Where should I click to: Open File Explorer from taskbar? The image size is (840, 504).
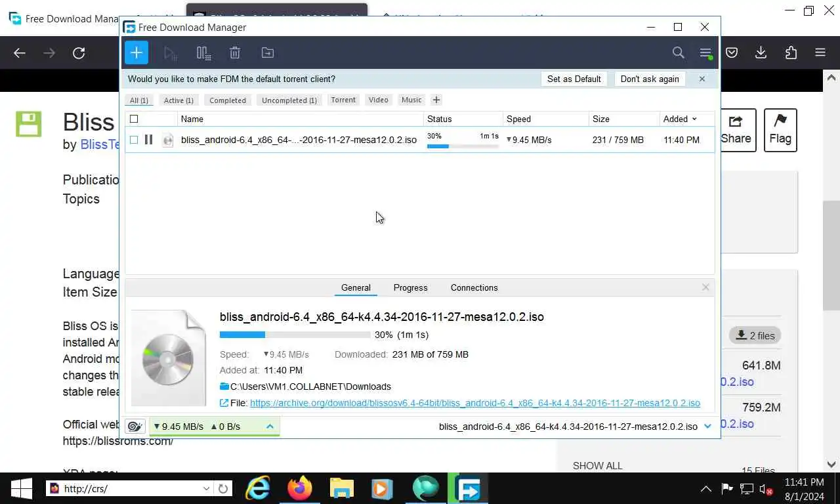tap(341, 488)
